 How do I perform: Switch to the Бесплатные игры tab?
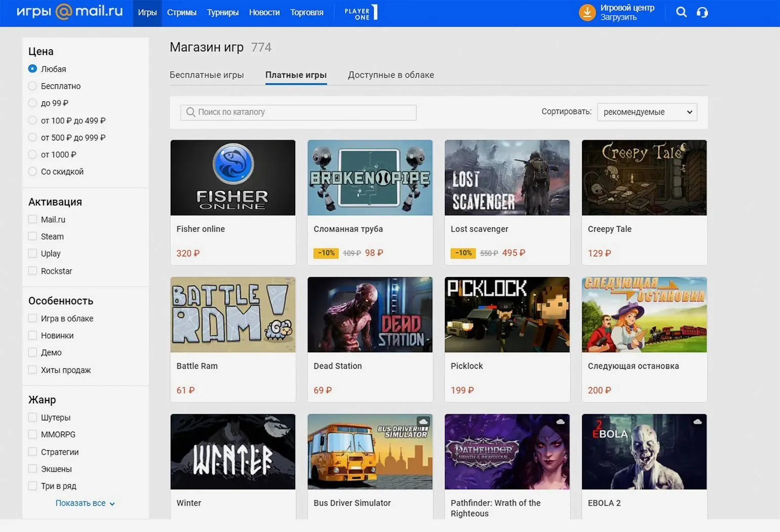[207, 75]
